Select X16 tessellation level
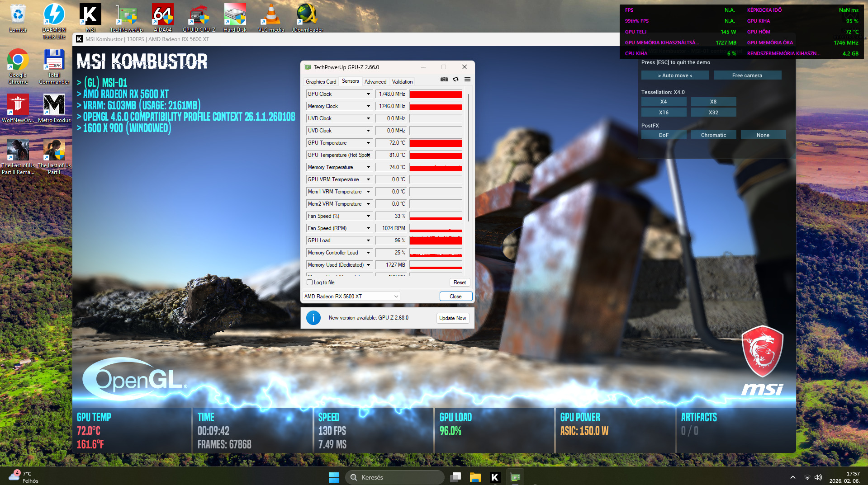 coord(664,113)
